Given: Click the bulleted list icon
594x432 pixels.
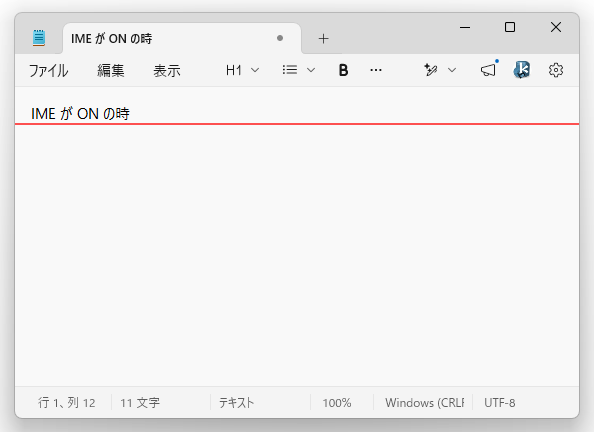Looking at the screenshot, I should [x=290, y=70].
